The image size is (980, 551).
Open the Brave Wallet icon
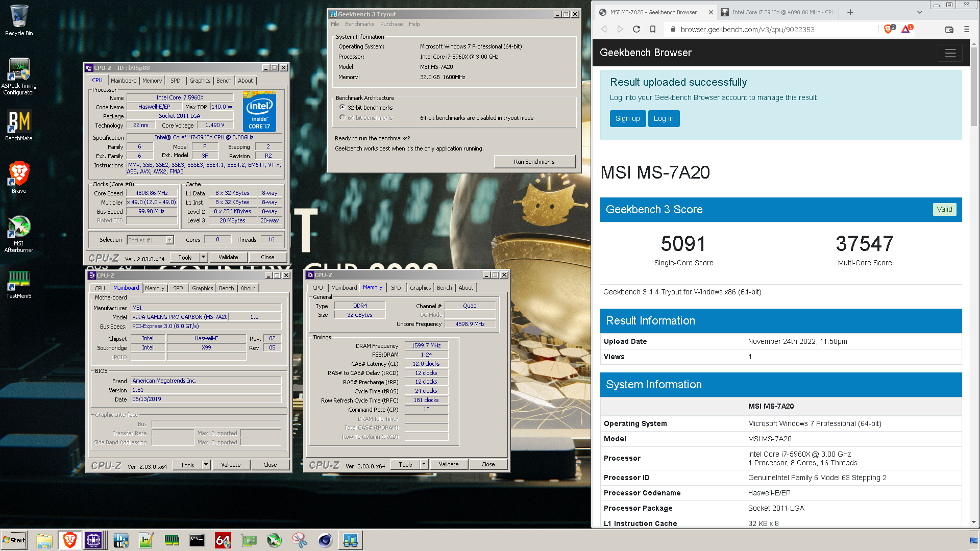point(949,30)
